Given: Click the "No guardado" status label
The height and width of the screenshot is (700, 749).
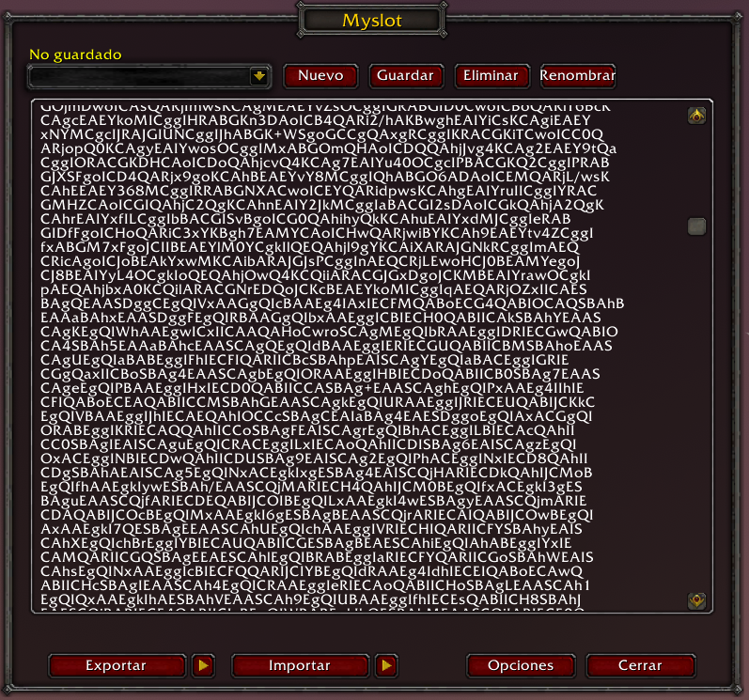Looking at the screenshot, I should pos(75,54).
